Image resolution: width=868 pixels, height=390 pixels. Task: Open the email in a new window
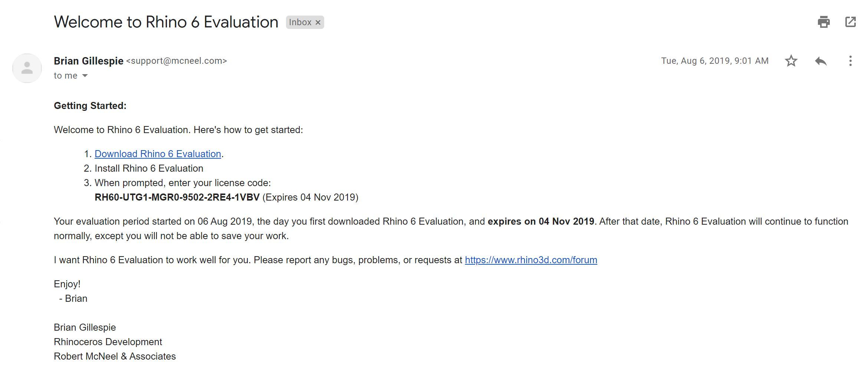click(850, 22)
